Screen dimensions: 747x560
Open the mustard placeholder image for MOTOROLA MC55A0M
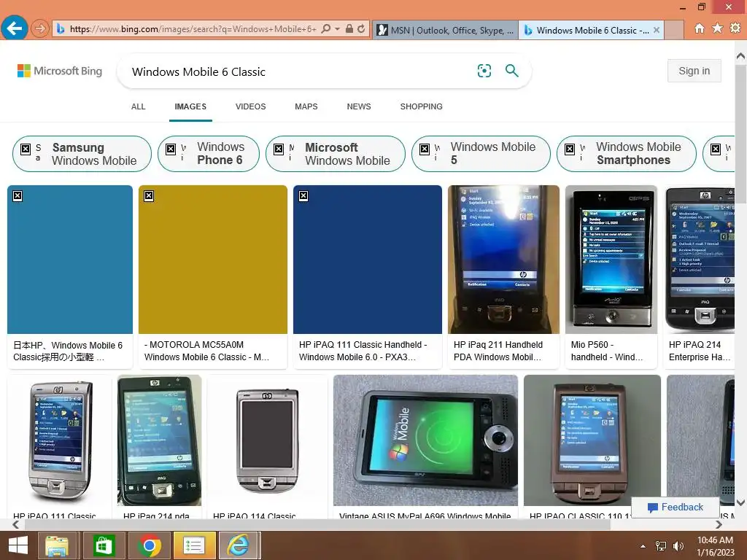pyautogui.click(x=213, y=260)
